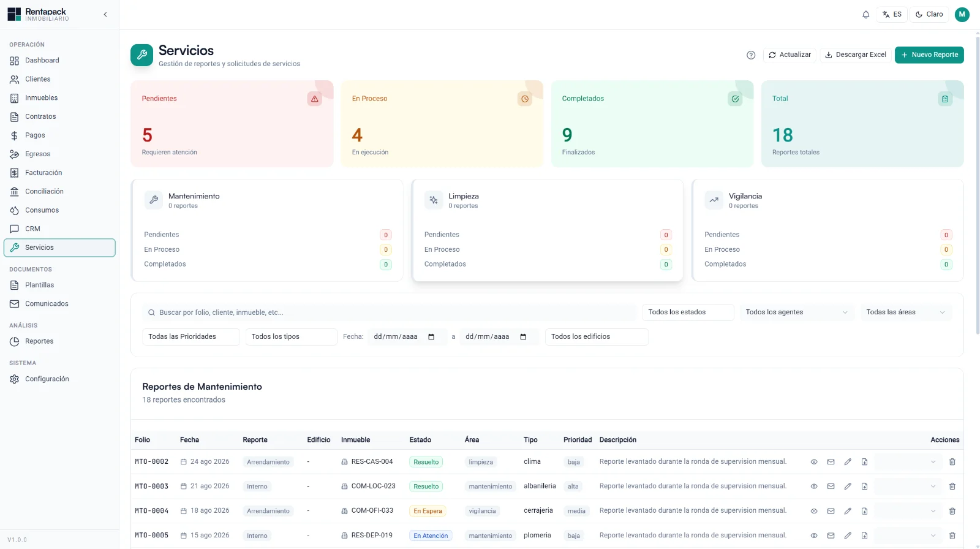Open user avatar M menu
The width and height of the screenshot is (980, 549).
(x=962, y=14)
